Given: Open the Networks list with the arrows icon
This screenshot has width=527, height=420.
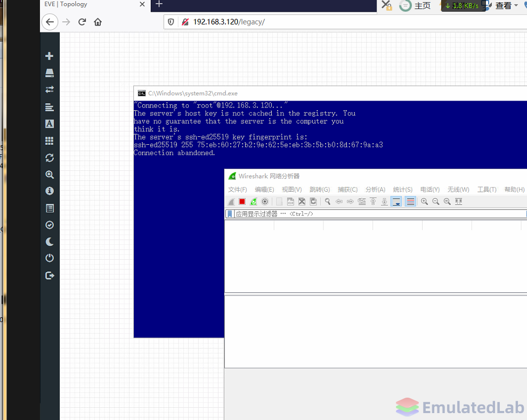Looking at the screenshot, I should point(50,89).
